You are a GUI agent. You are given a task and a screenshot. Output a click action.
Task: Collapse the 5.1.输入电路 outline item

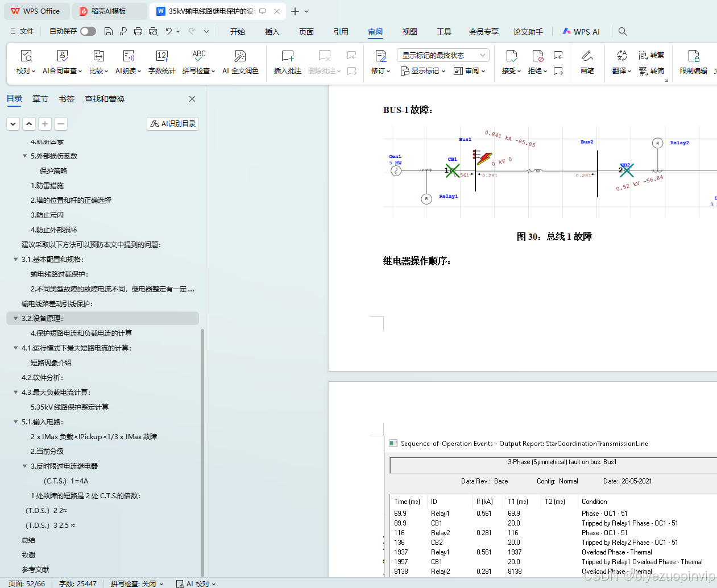click(15, 422)
